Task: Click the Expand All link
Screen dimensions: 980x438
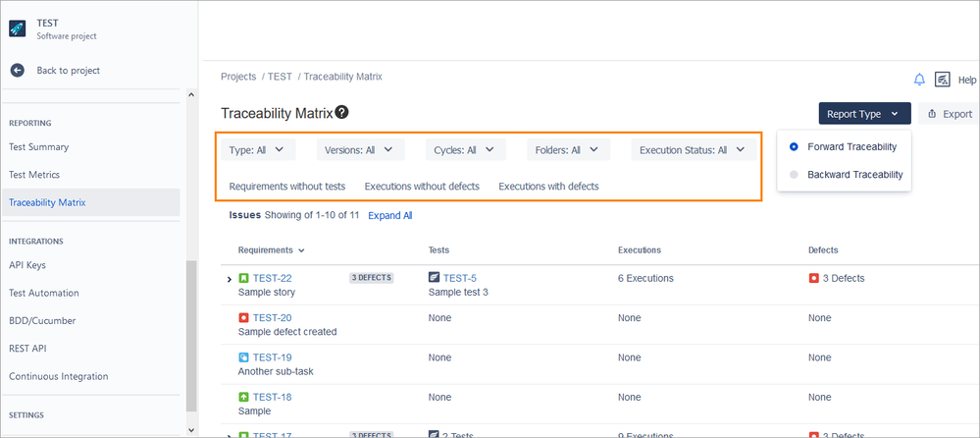Action: (x=390, y=215)
